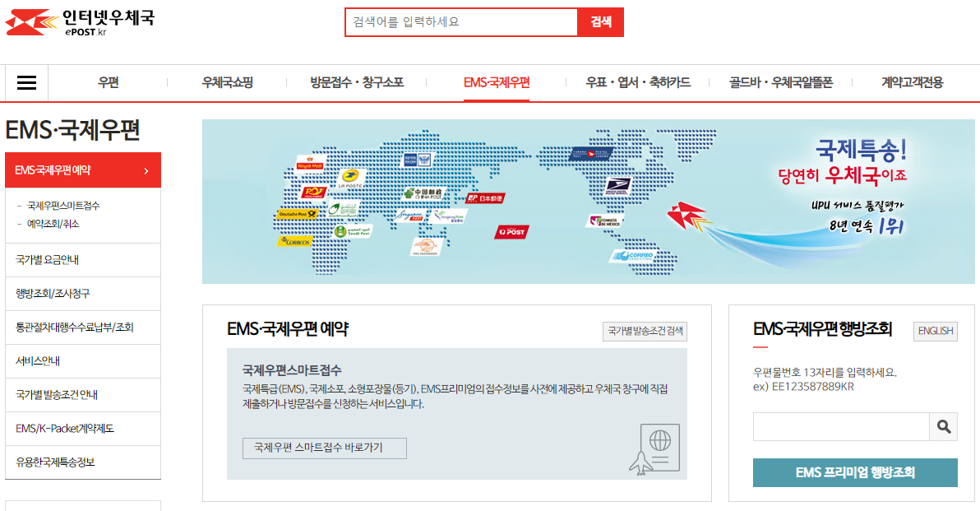Screen dimensions: 980x511
Task: Open the 우표·엽서·축하카드 menu
Action: (638, 82)
